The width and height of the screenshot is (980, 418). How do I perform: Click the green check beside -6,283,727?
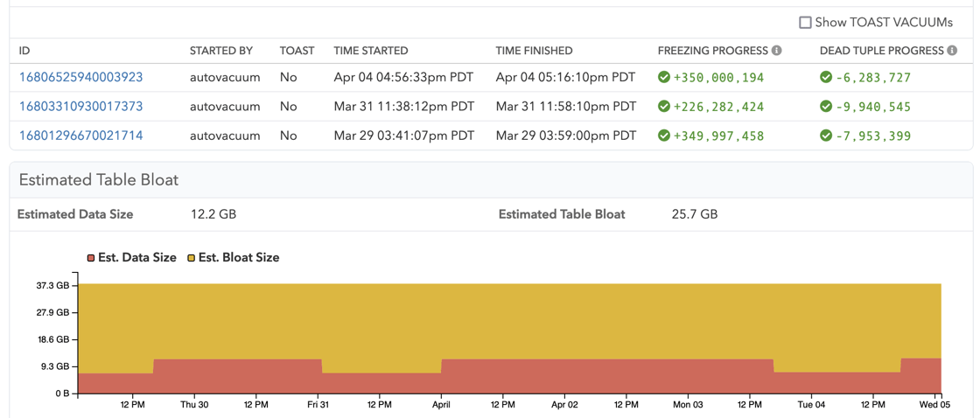point(826,78)
